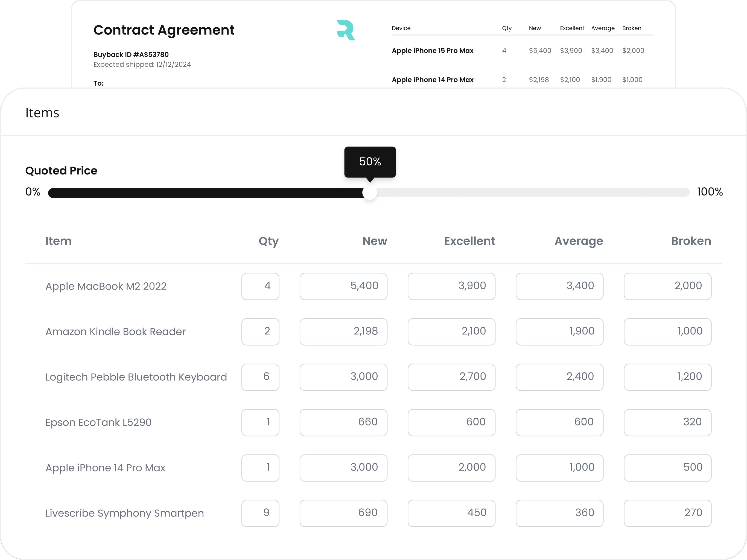Click the 'Logitech Pebble Bluetooth Keyboard' item name
Screen dimensions: 747x560
[136, 377]
